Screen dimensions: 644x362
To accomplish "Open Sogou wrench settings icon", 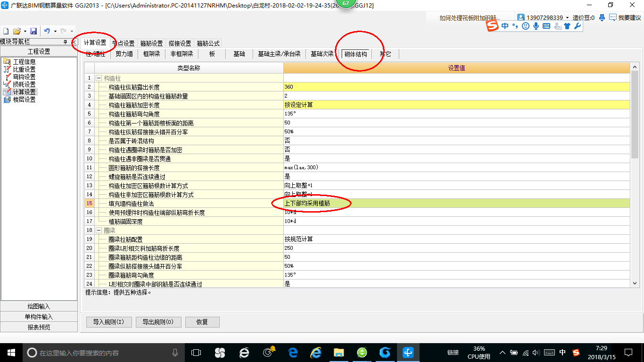I will click(577, 26).
